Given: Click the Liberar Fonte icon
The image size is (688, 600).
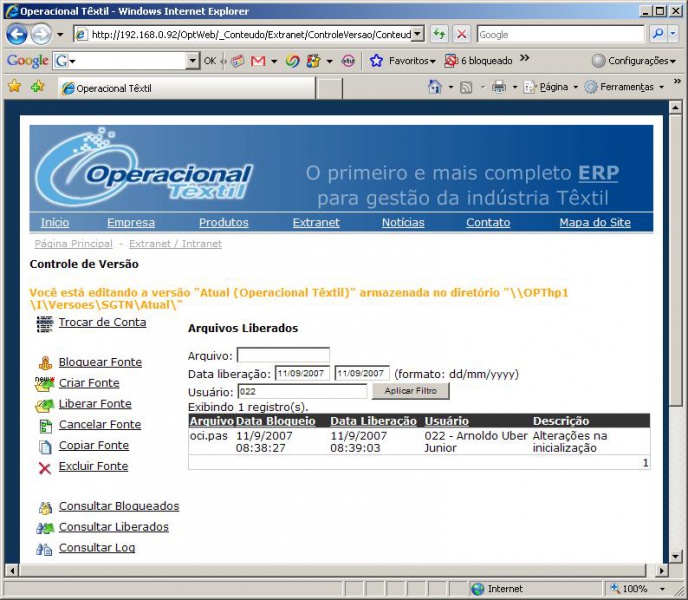Looking at the screenshot, I should click(x=44, y=405).
